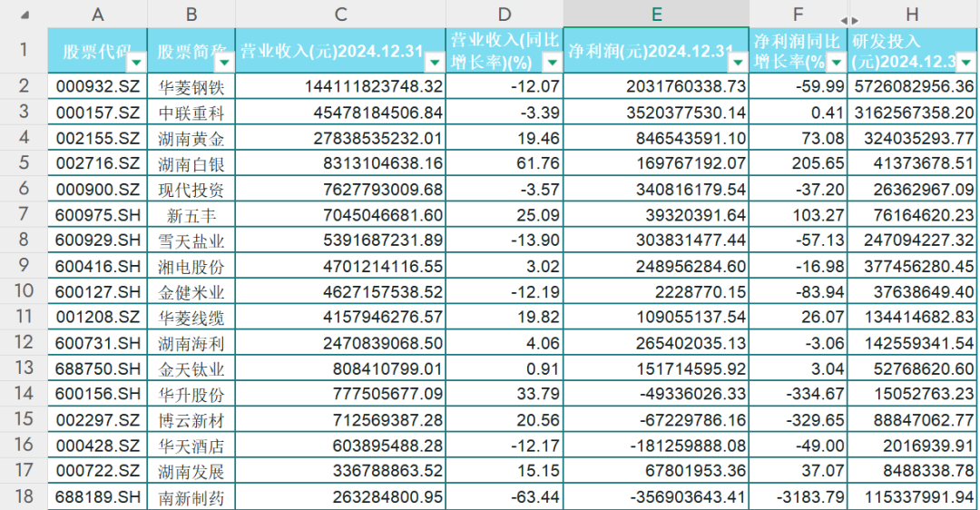Viewport: 980px width, 510px height.
Task: Click cell containing 湖南黄金
Action: coord(191,138)
